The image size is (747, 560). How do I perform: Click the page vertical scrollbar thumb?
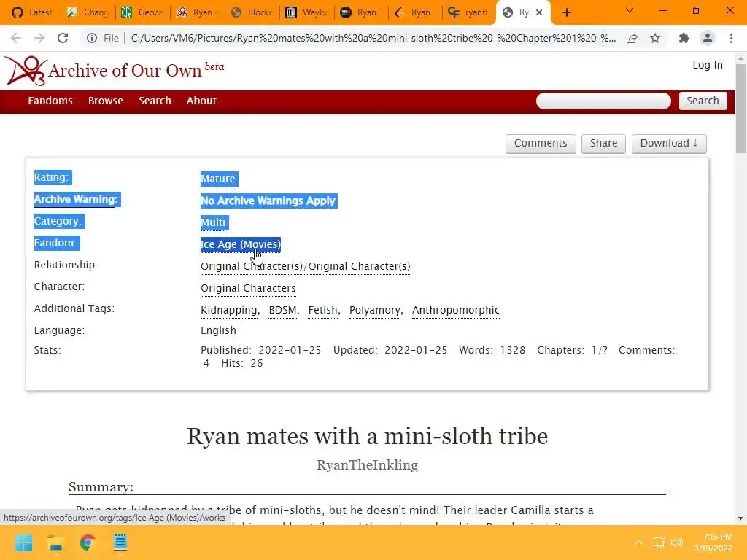(x=740, y=109)
